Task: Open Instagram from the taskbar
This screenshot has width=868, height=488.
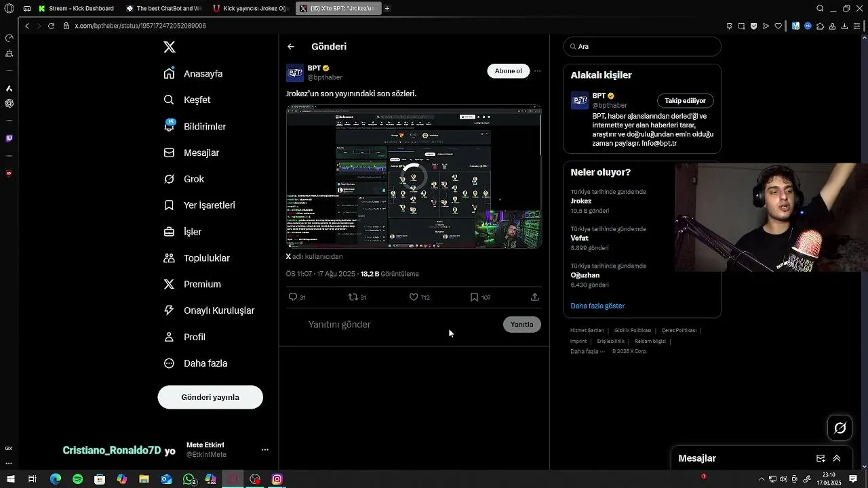Action: 277,479
